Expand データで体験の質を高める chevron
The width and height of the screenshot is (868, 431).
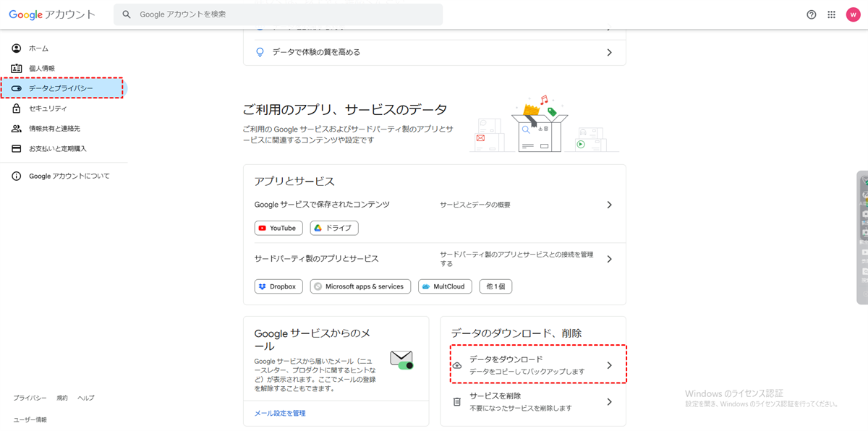click(x=609, y=52)
